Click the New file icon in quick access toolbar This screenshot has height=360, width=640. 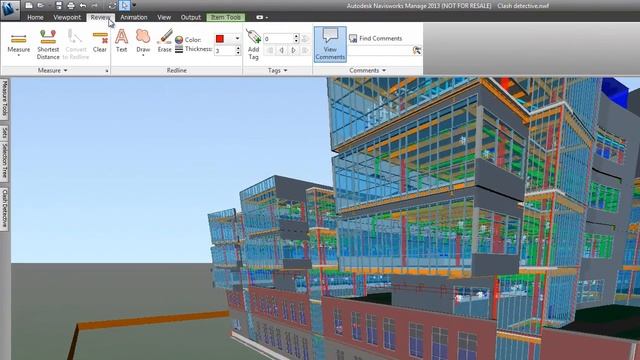pos(29,6)
